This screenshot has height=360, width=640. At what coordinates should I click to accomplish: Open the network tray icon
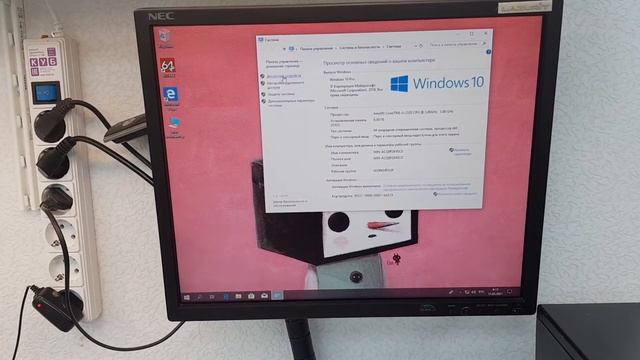[467, 292]
